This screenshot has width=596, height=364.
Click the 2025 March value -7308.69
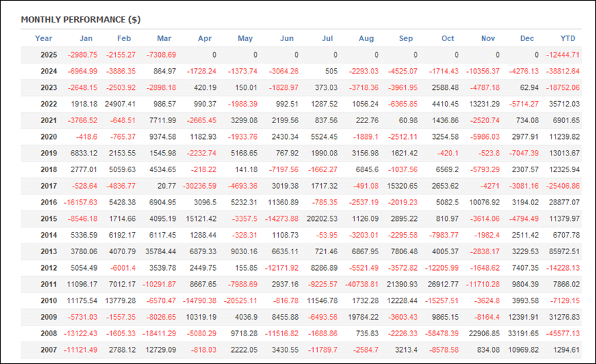[x=160, y=55]
